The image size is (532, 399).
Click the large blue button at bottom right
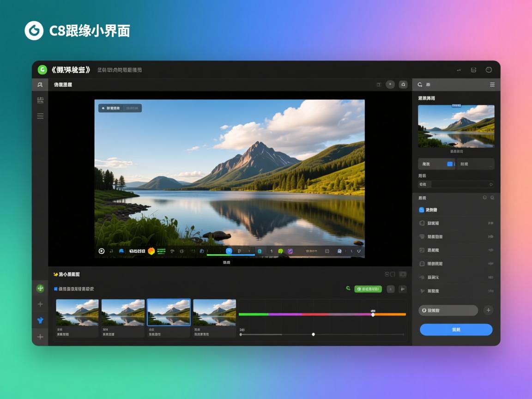click(456, 330)
